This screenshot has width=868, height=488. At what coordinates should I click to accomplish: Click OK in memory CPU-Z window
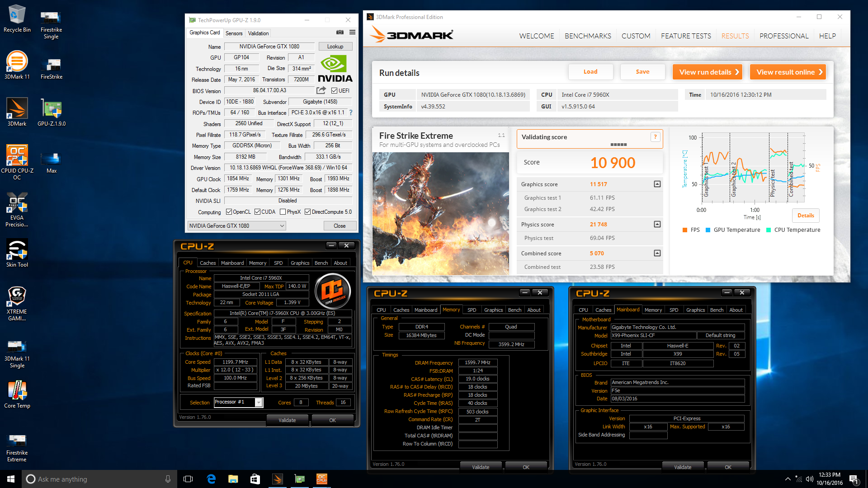pyautogui.click(x=526, y=467)
